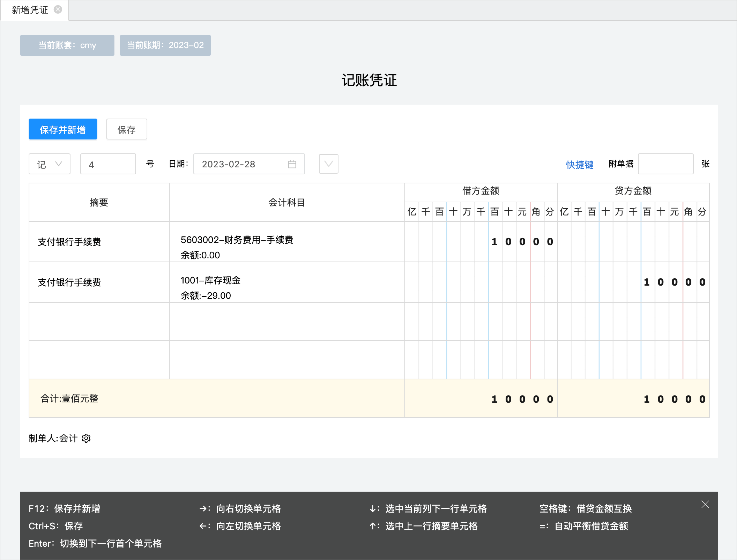The image size is (737, 560).
Task: Click the =: 自动平衡借贷金额 hint
Action: (x=584, y=526)
